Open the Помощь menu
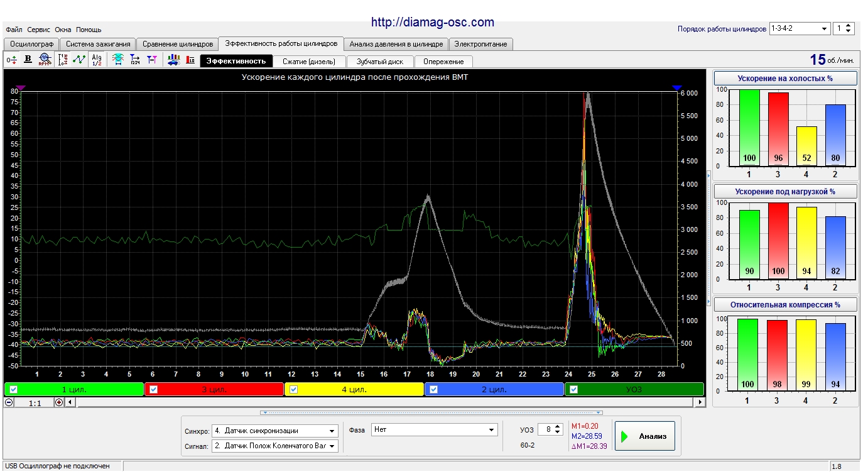 click(x=89, y=30)
